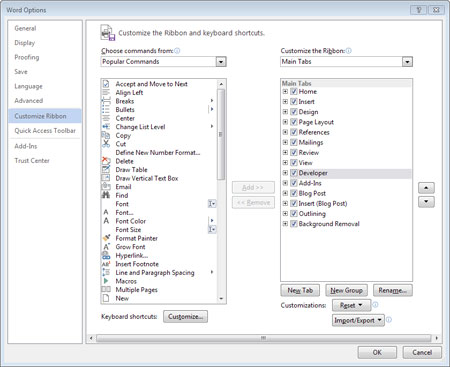Open the Reset dropdown button
The height and width of the screenshot is (367, 450).
[351, 305]
